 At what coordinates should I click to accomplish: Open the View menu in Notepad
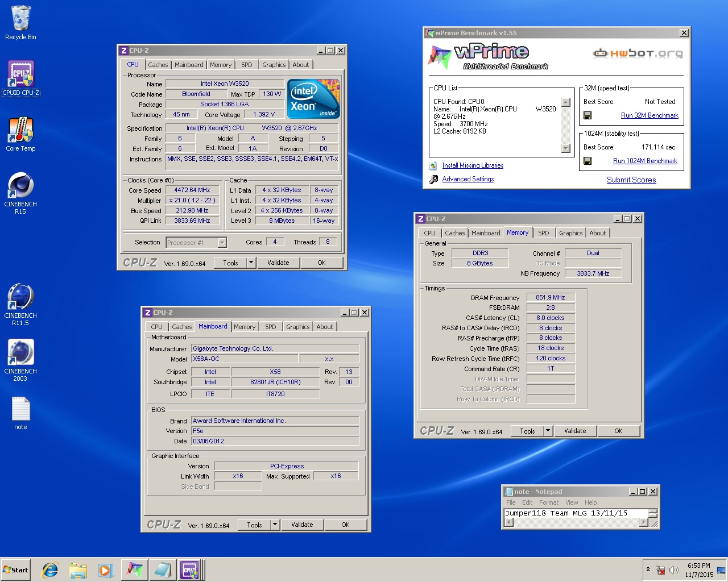point(572,502)
